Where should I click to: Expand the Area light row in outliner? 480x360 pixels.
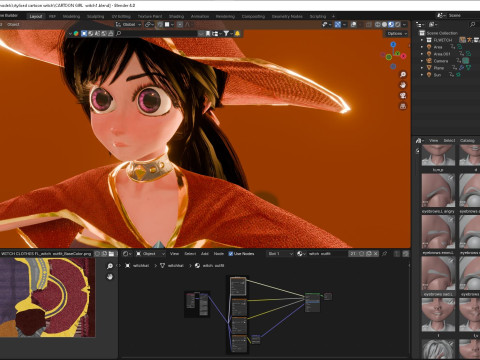[422, 47]
